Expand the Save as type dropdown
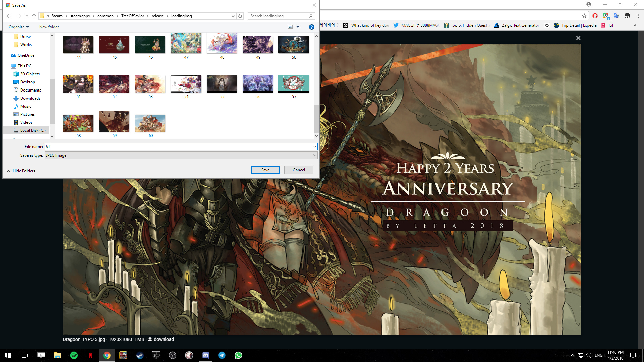 (314, 155)
